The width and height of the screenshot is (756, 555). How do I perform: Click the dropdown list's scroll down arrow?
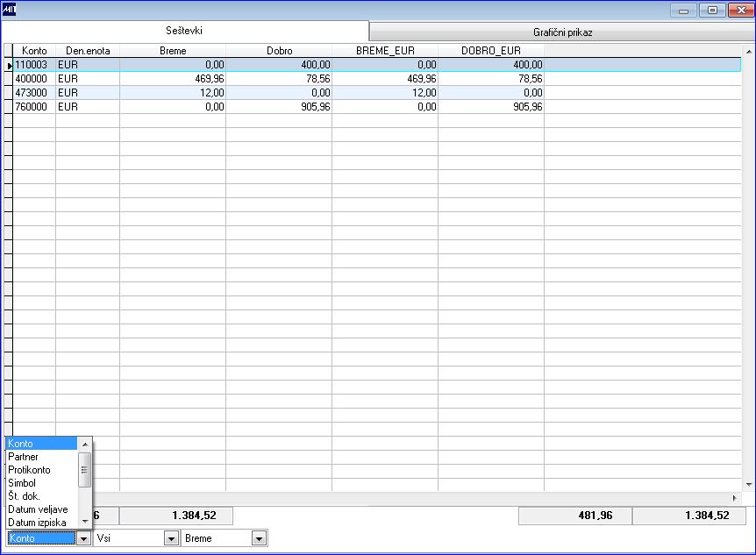(x=85, y=522)
